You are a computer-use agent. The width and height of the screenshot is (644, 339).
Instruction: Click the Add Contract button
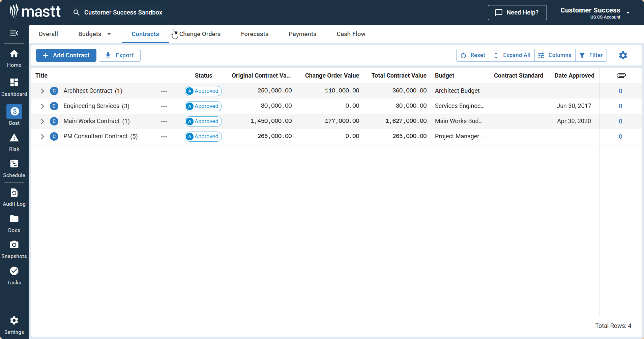pos(66,55)
